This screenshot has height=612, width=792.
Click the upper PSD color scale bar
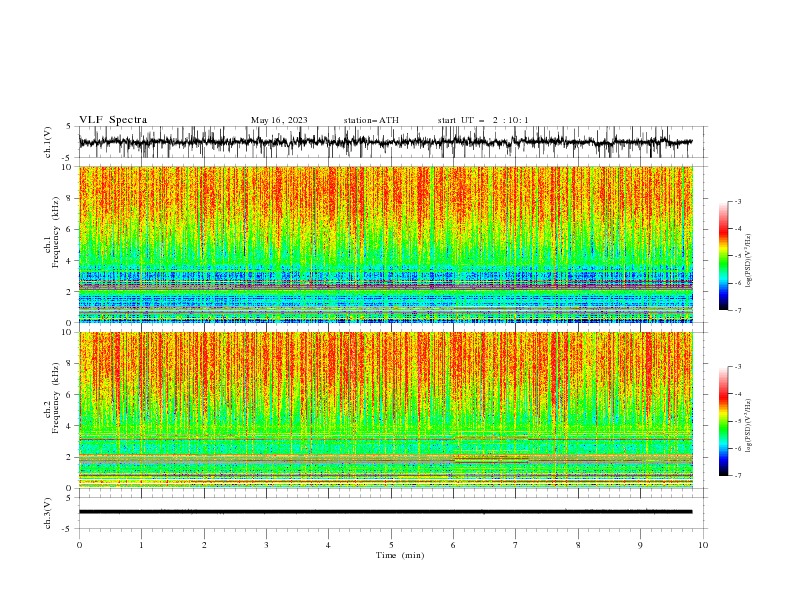[x=724, y=256]
